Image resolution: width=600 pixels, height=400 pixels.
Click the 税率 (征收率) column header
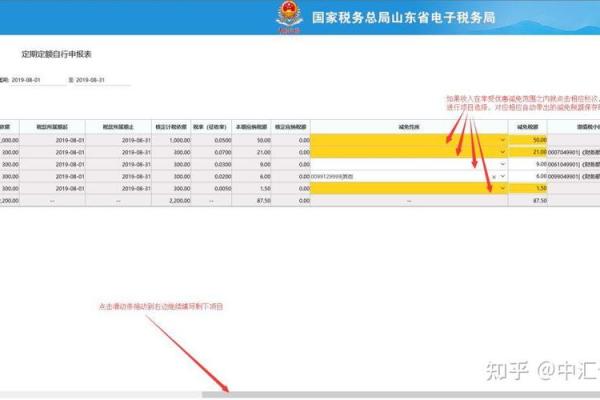point(211,127)
